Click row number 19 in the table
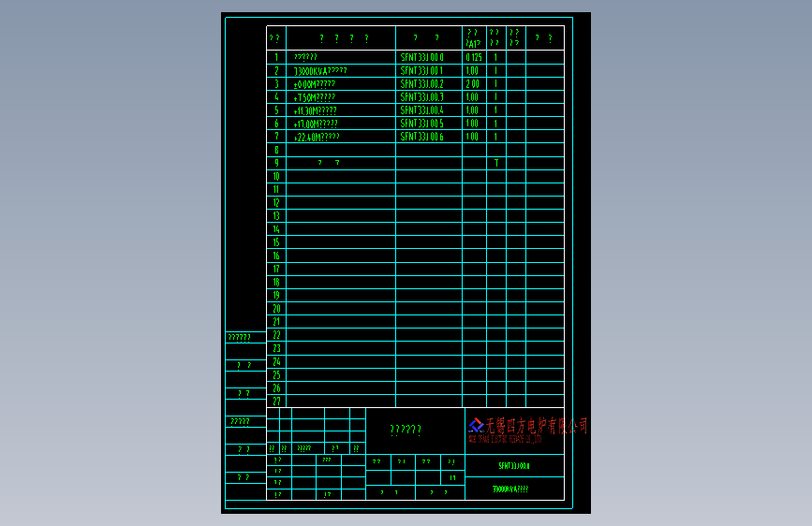This screenshot has width=812, height=526. (x=276, y=296)
